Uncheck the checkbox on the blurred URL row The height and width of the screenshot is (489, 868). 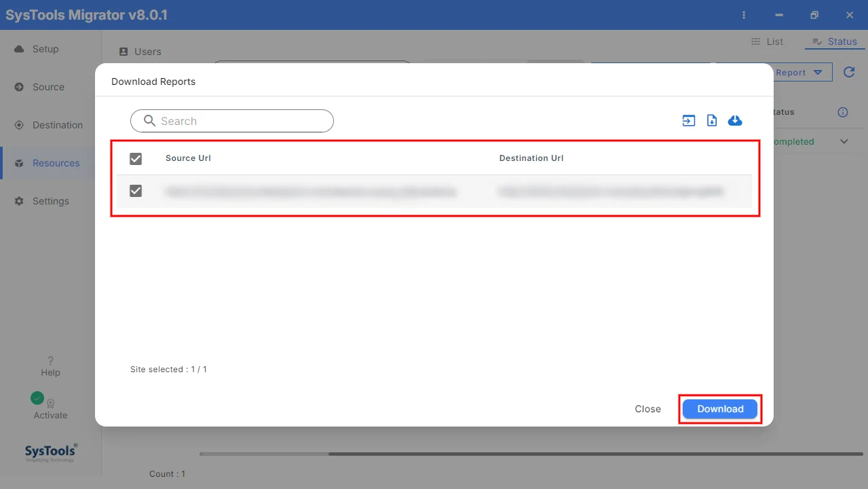[x=136, y=192]
